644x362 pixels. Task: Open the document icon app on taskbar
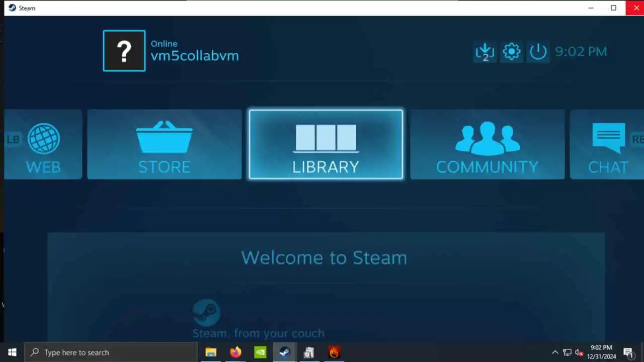pos(309,352)
